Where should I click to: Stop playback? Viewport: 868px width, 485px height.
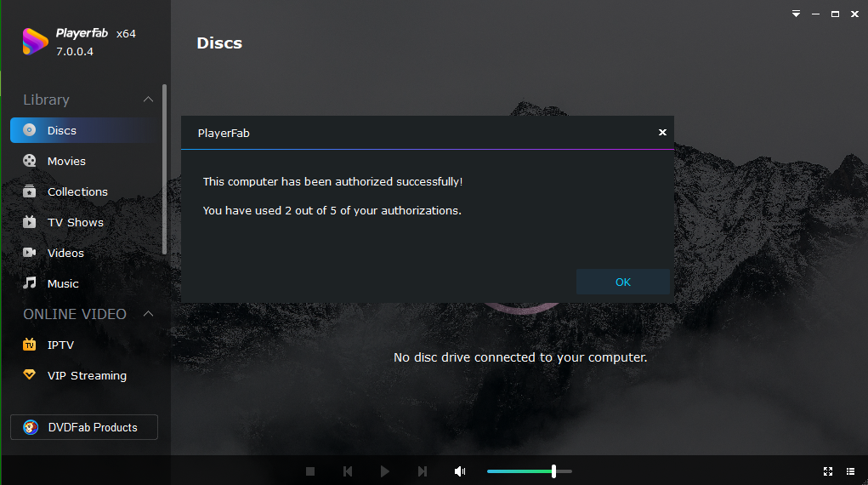[310, 471]
